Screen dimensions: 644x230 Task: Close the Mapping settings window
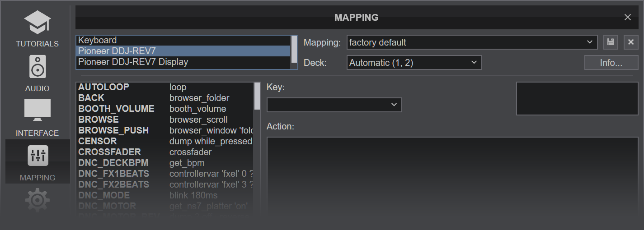coord(627,17)
